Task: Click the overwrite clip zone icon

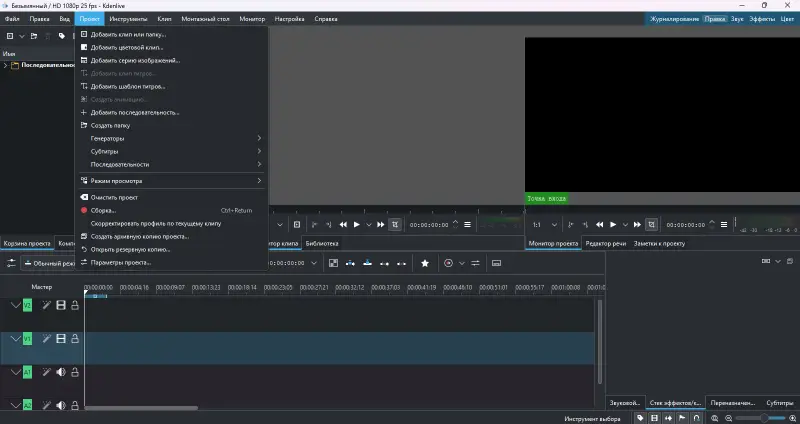Action: click(x=367, y=263)
